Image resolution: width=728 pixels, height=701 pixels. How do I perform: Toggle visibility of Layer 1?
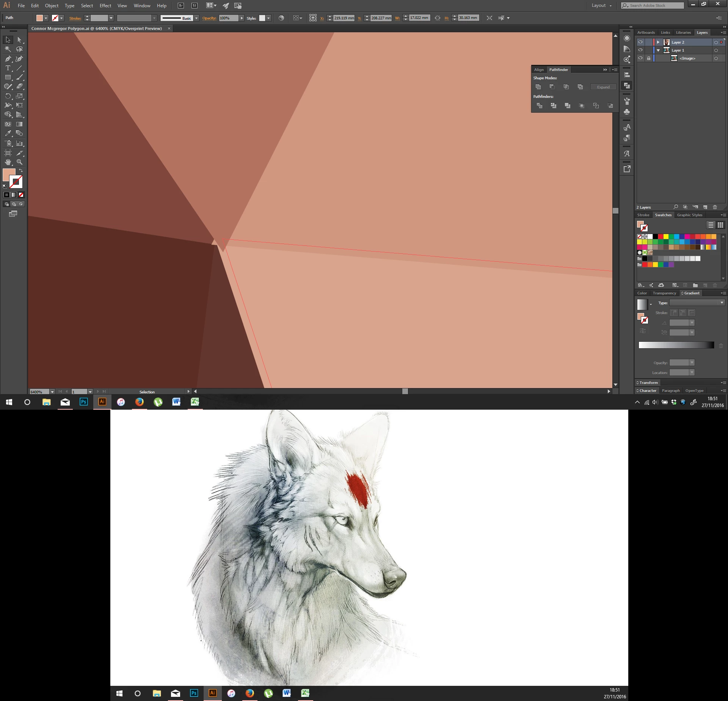[x=640, y=50]
